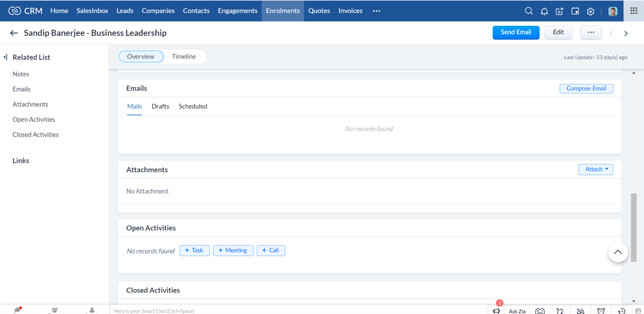Open the reminders alarm clock icon
This screenshot has height=314, width=644.
[601, 311]
